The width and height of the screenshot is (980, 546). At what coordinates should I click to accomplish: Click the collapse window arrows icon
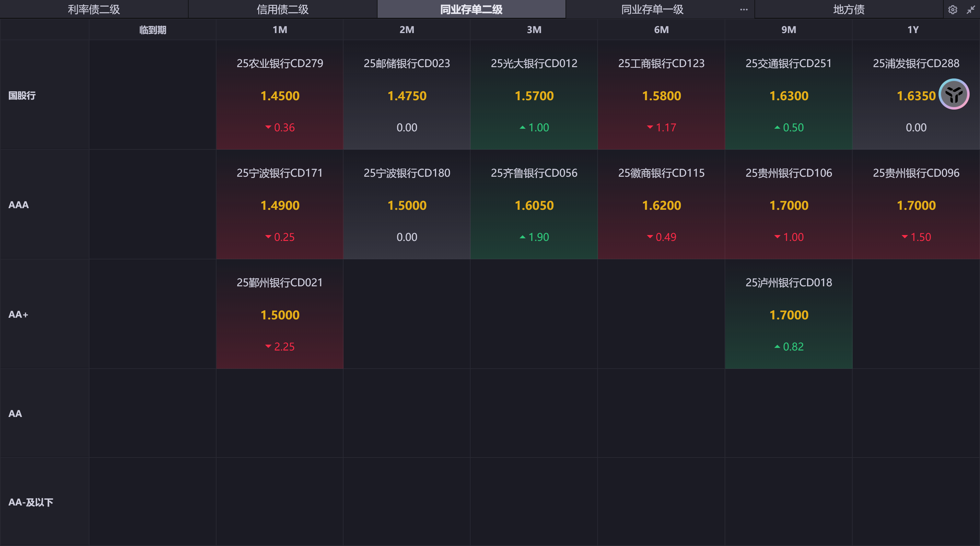pyautogui.click(x=971, y=9)
